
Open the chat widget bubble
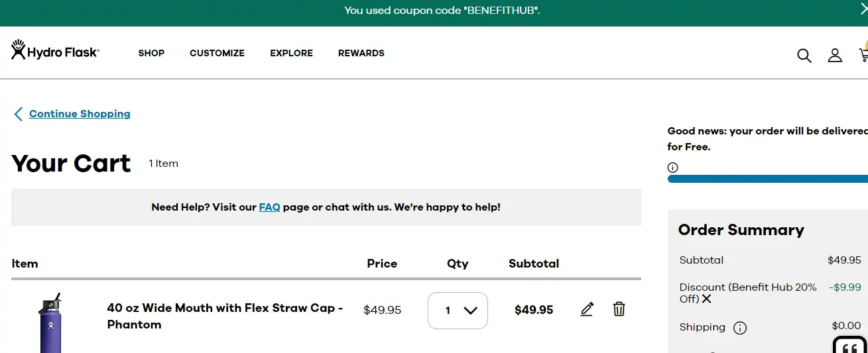point(850,346)
